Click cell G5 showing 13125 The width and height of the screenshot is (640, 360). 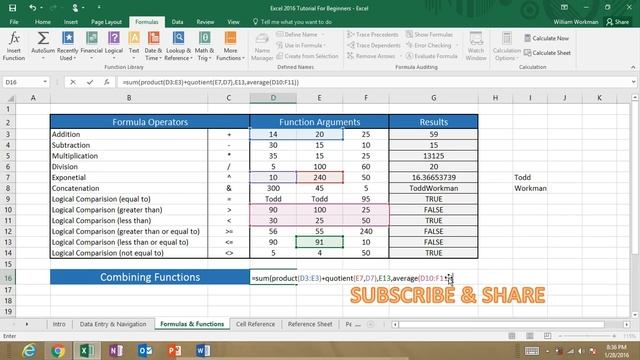(x=433, y=156)
